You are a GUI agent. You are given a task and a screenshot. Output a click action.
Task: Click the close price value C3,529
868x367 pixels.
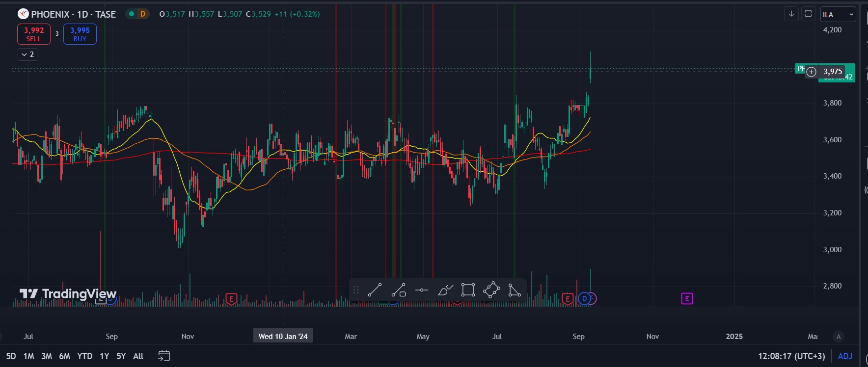pyautogui.click(x=258, y=14)
